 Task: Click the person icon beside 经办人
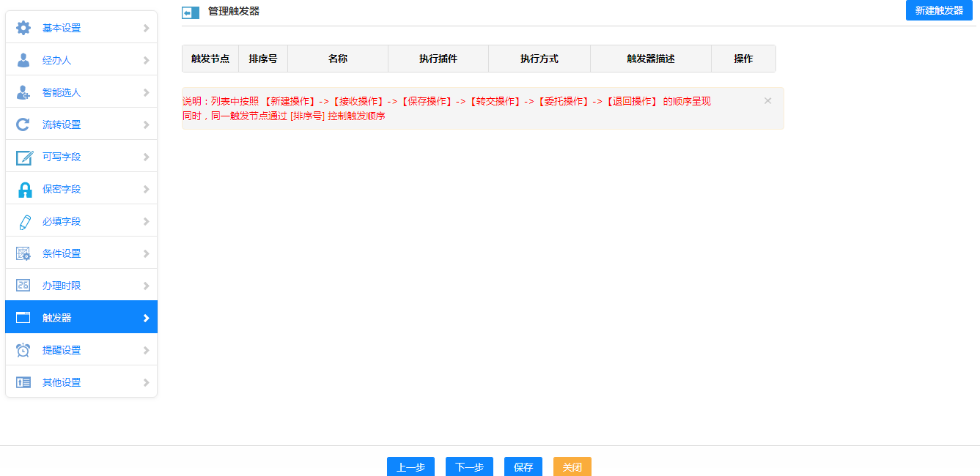(x=23, y=60)
